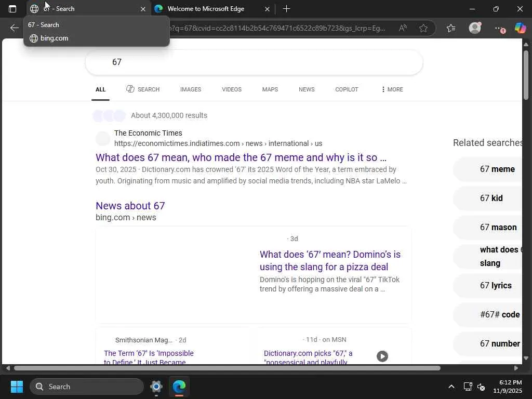Switch to the MAPS tab
The image size is (532, 399).
coord(270,89)
